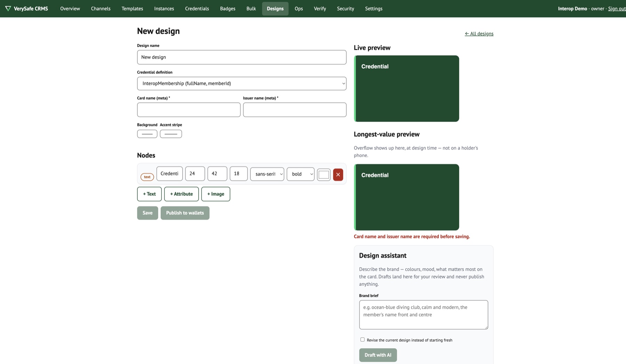The height and width of the screenshot is (364, 626).
Task: Click the Sign out link
Action: tap(617, 9)
